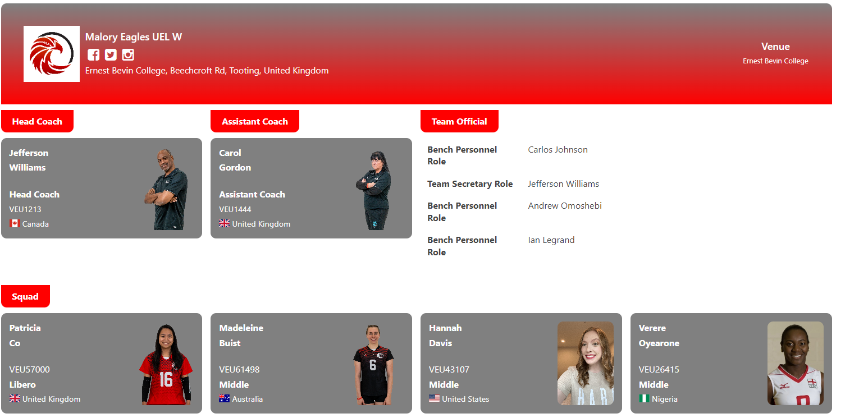
Task: Click team official Andrew Omoshebi
Action: click(x=565, y=206)
